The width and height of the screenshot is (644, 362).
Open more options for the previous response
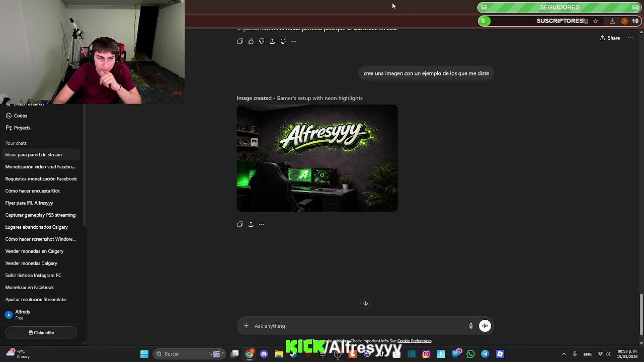click(294, 41)
